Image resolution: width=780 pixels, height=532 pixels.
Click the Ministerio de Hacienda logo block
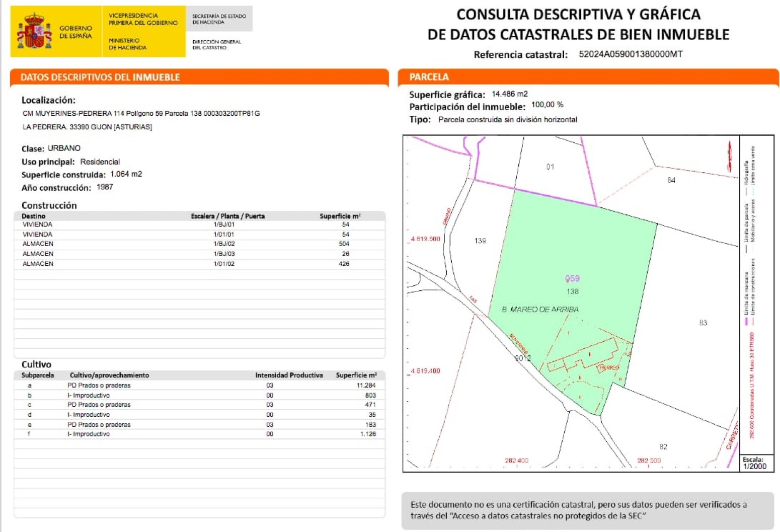143,32
